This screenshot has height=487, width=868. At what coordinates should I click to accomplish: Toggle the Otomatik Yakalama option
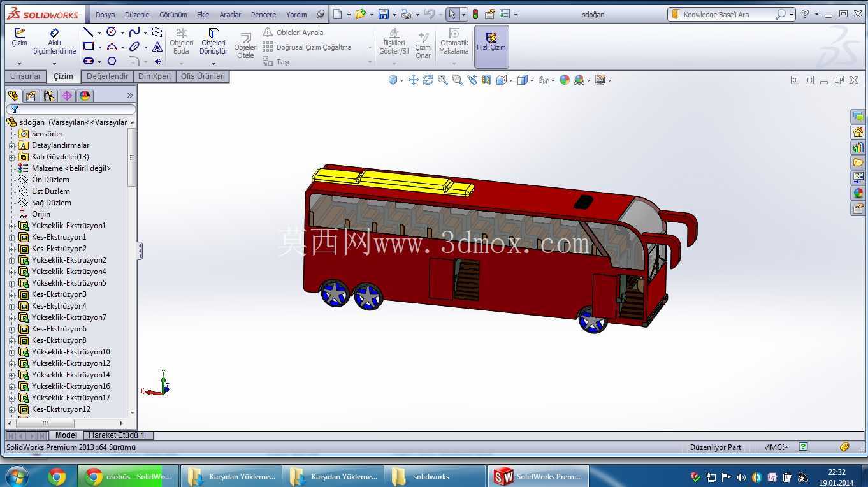tap(454, 41)
